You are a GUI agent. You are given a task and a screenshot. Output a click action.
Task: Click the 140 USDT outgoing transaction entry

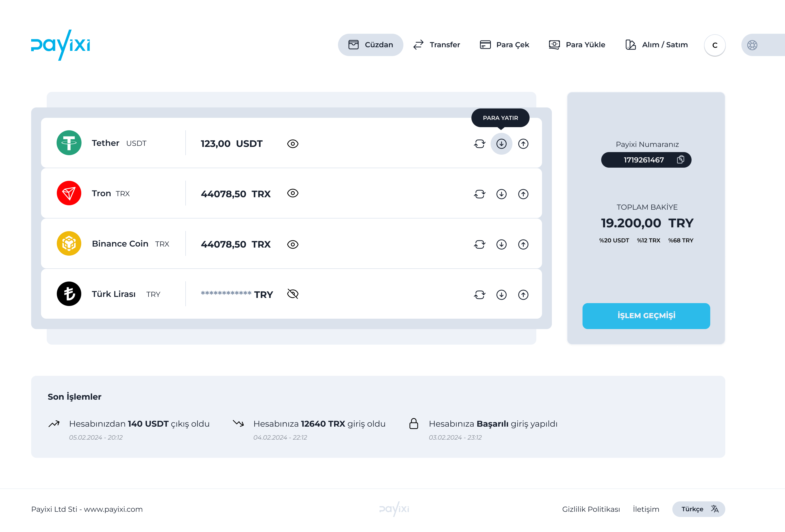coord(139,424)
